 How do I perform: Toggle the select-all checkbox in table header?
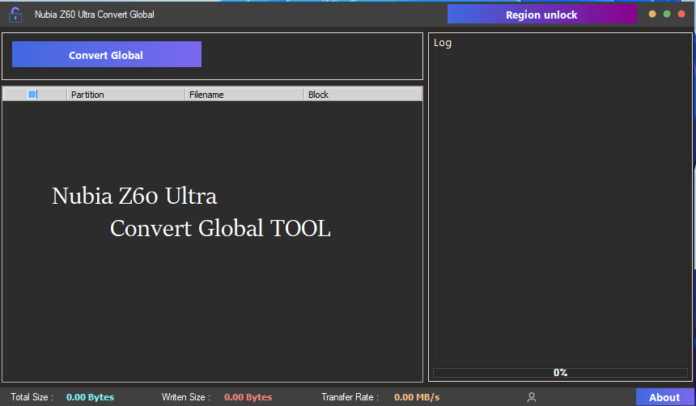pyautogui.click(x=32, y=94)
